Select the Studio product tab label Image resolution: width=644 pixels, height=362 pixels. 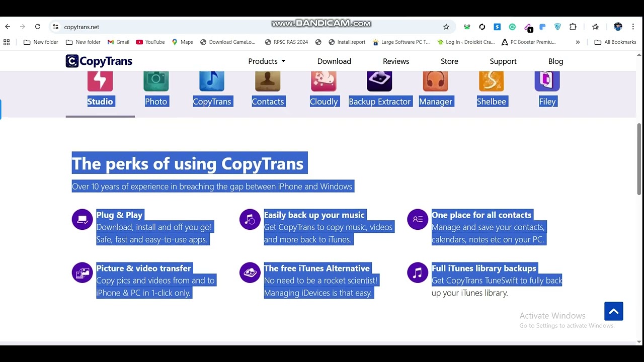click(x=100, y=102)
